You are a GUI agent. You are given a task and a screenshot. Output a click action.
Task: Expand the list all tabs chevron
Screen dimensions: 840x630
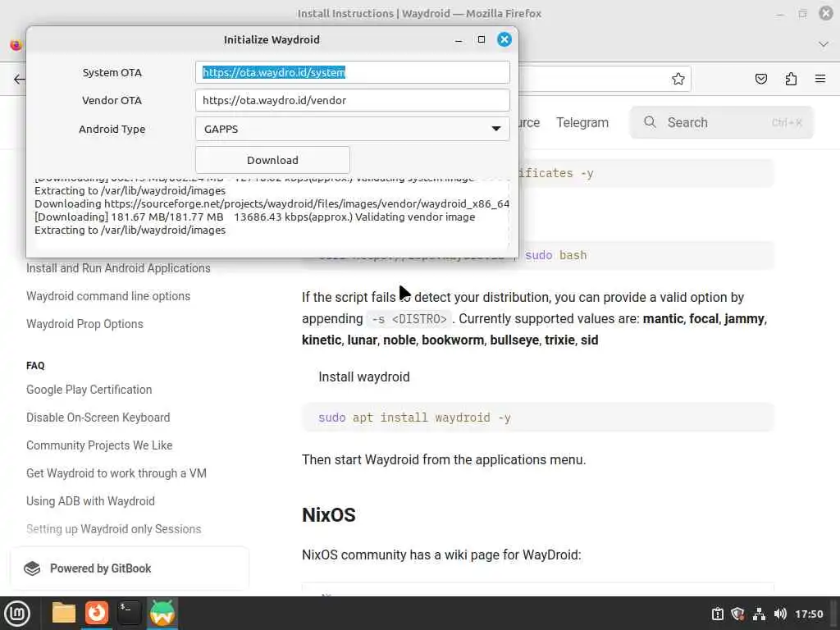(x=824, y=44)
